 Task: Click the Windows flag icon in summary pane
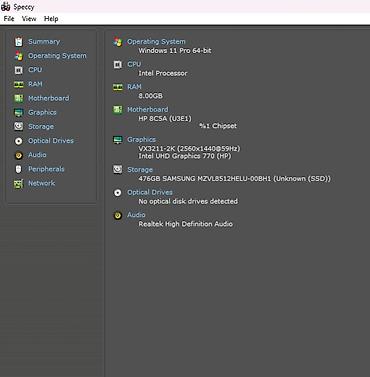(x=118, y=42)
